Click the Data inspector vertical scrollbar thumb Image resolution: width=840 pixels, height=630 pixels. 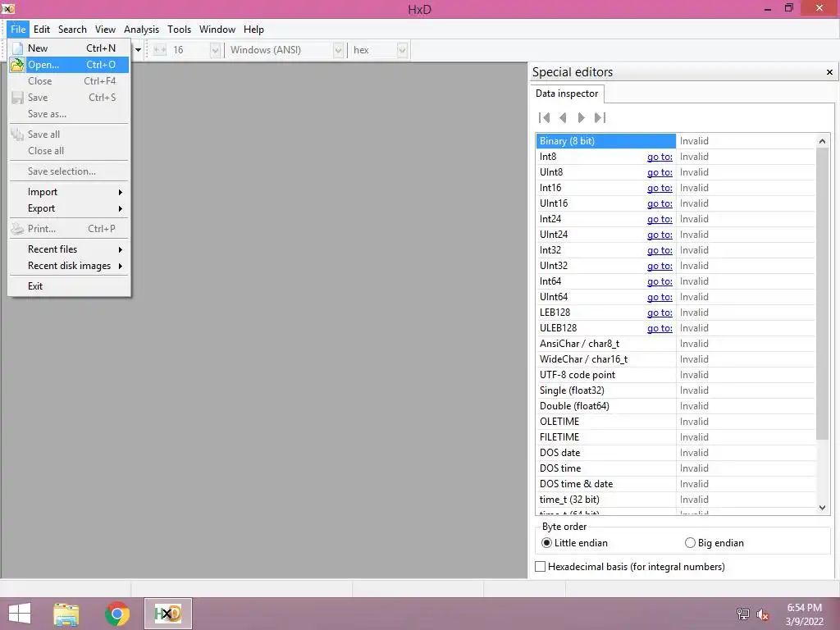pos(822,294)
